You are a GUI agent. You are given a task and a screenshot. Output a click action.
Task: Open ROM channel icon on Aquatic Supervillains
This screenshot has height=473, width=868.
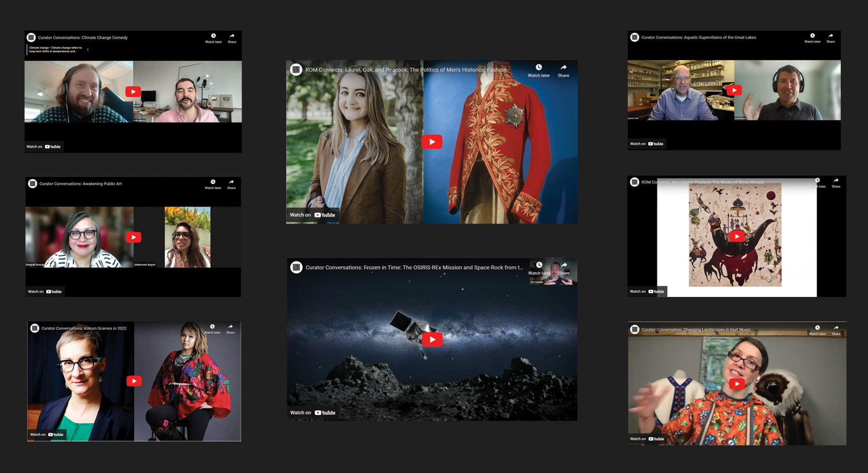click(x=634, y=37)
